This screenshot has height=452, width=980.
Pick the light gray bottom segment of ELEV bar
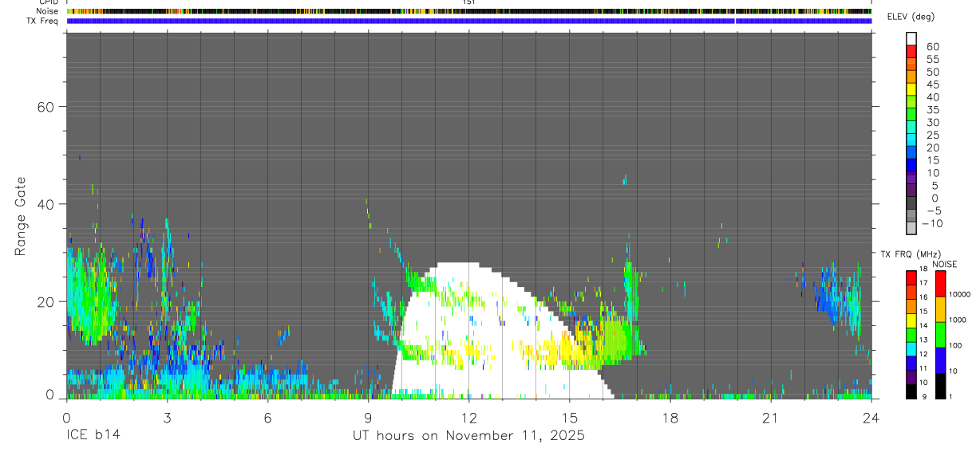[911, 227]
